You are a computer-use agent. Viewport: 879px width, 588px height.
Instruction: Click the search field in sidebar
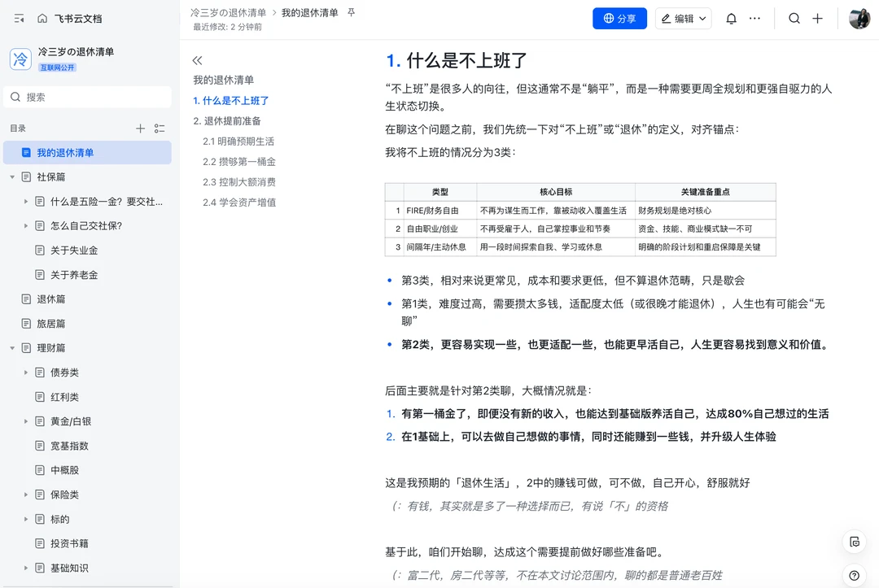(87, 97)
